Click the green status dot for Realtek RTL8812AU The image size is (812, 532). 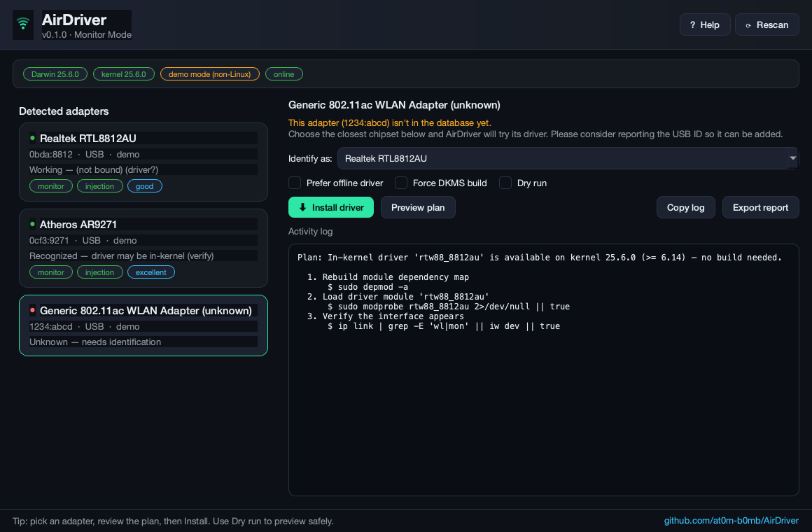(33, 139)
